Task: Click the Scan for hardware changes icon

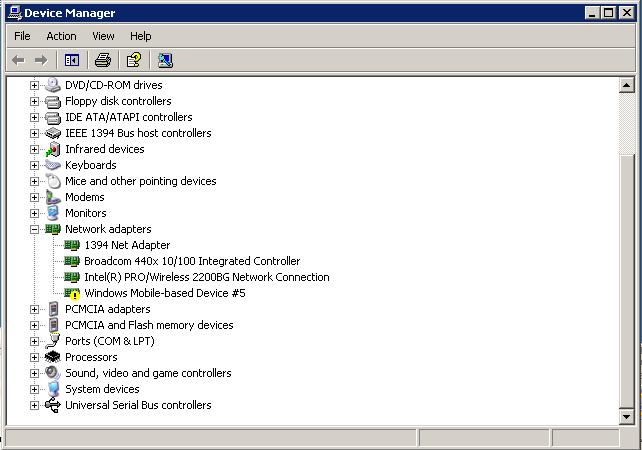Action: coord(165,60)
